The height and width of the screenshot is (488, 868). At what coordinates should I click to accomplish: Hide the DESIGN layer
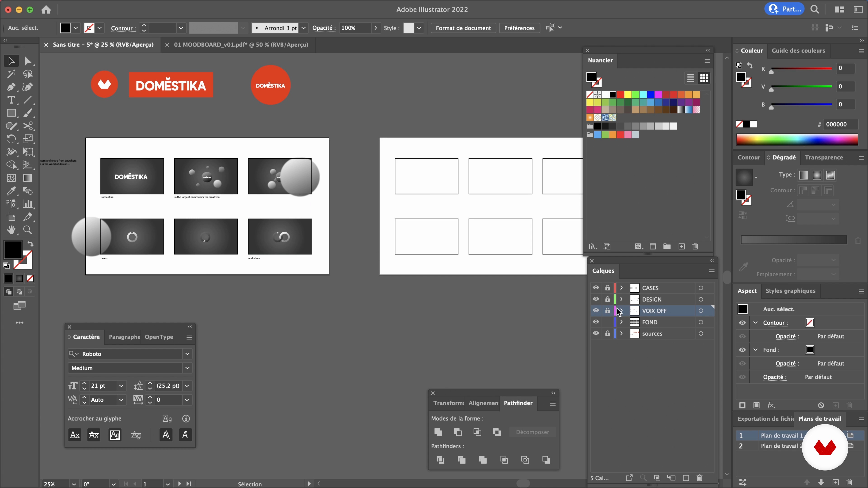click(x=596, y=299)
